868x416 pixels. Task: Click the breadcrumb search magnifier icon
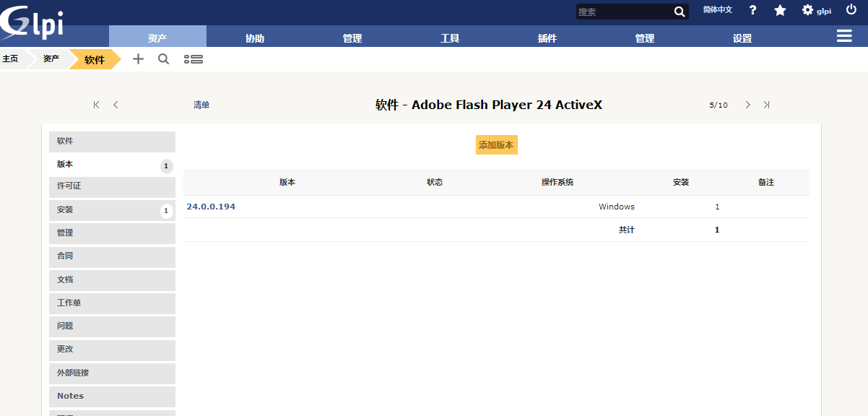click(164, 59)
